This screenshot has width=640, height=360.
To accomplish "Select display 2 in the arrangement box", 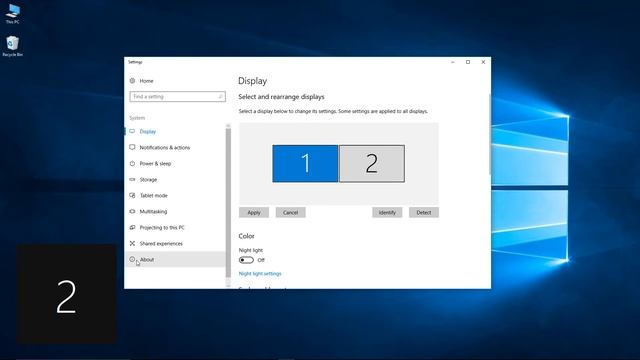I will pyautogui.click(x=372, y=163).
